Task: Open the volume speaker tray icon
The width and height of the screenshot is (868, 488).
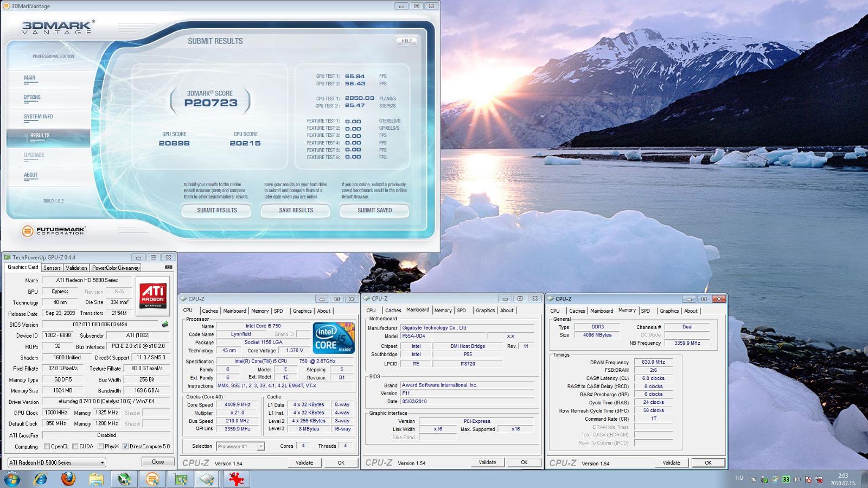Action: (x=796, y=479)
